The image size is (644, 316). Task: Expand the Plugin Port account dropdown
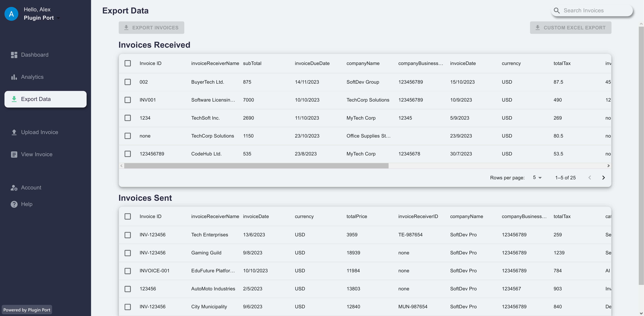tap(58, 18)
